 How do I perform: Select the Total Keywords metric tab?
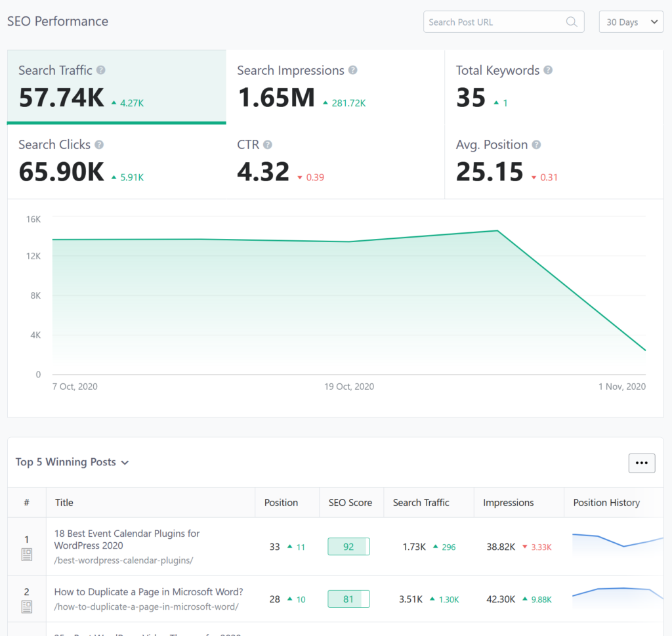[x=554, y=87]
